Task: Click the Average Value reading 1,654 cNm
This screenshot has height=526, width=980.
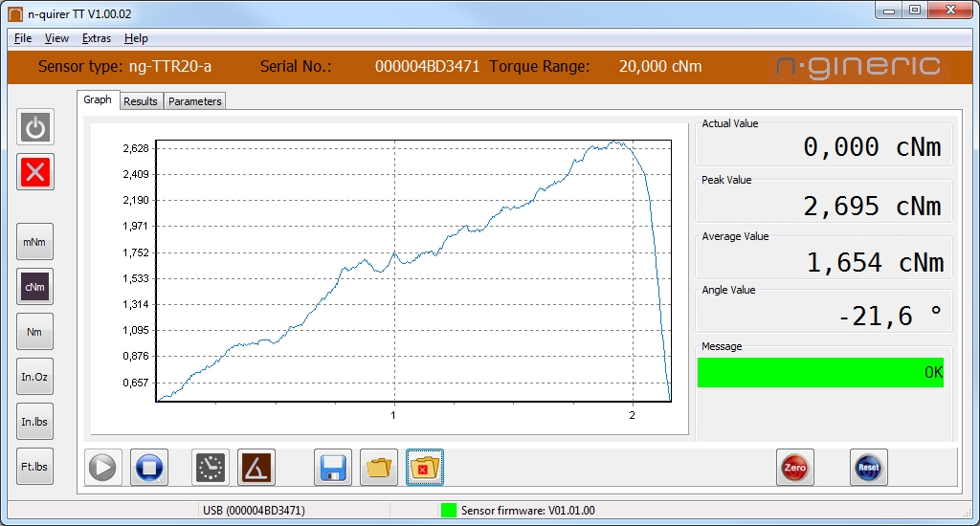Action: click(875, 262)
